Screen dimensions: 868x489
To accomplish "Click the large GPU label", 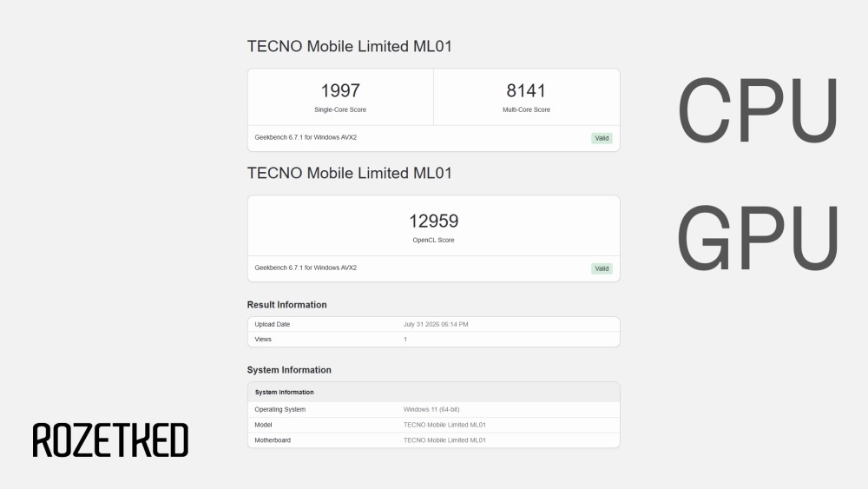I will [758, 238].
